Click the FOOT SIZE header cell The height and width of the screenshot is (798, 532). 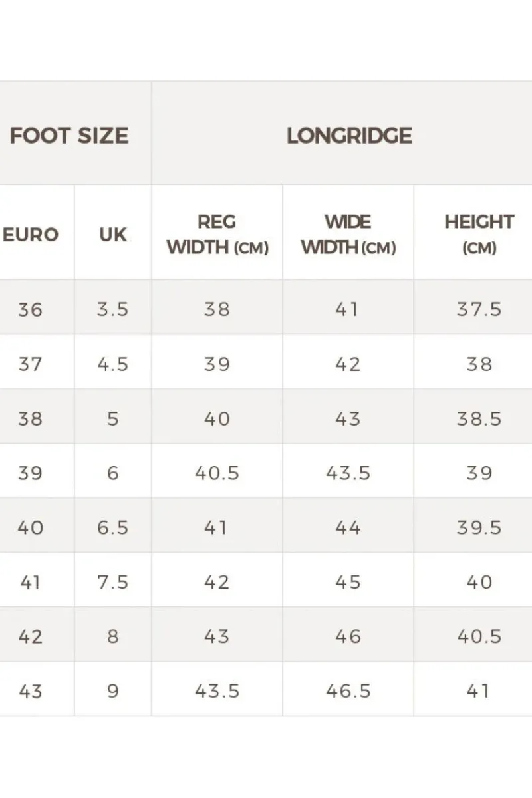[69, 136]
